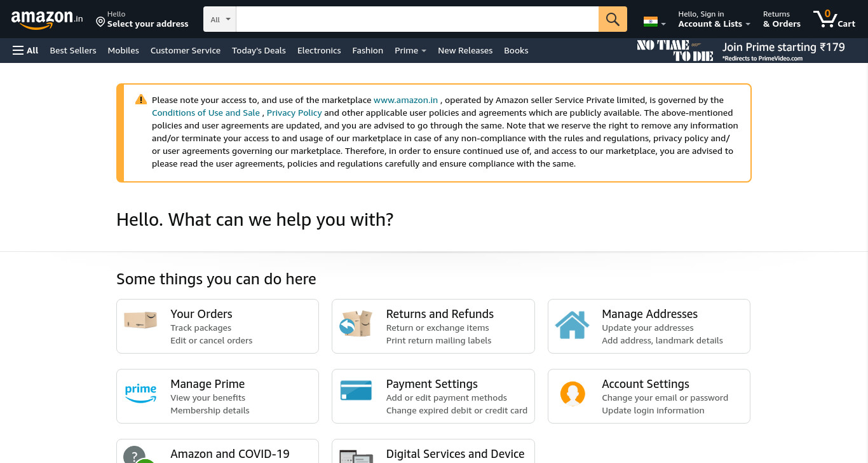The height and width of the screenshot is (463, 868).
Task: Click '*Redirects to PrimeVideo.com' text
Action: [763, 59]
